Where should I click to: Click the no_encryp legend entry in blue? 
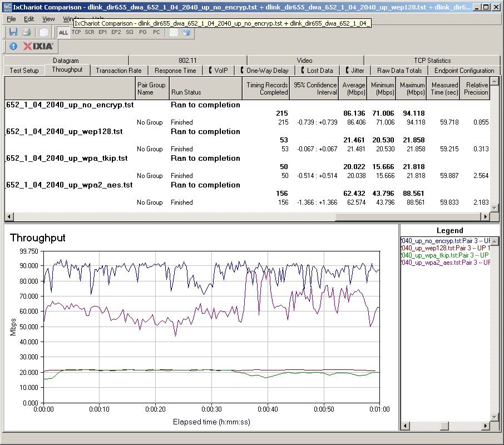[x=446, y=241]
